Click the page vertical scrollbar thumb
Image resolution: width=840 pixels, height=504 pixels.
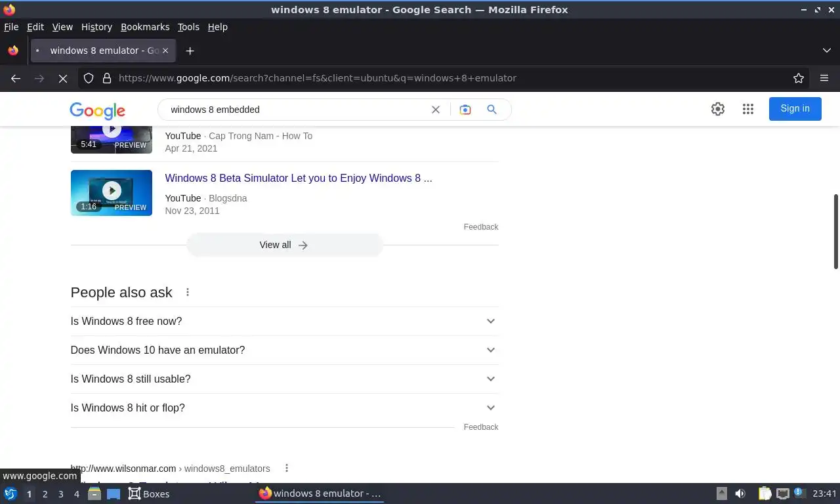836,231
